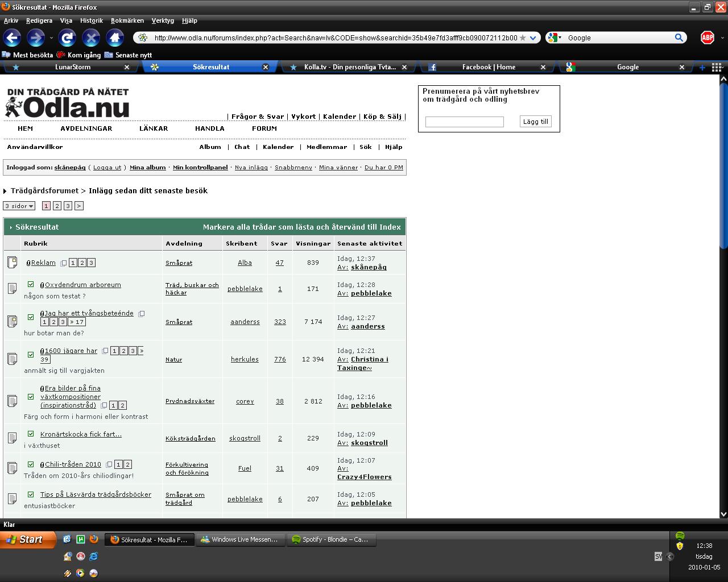Click the 'Lägg till' newsletter button
Screen dimensions: 728x582
535,122
